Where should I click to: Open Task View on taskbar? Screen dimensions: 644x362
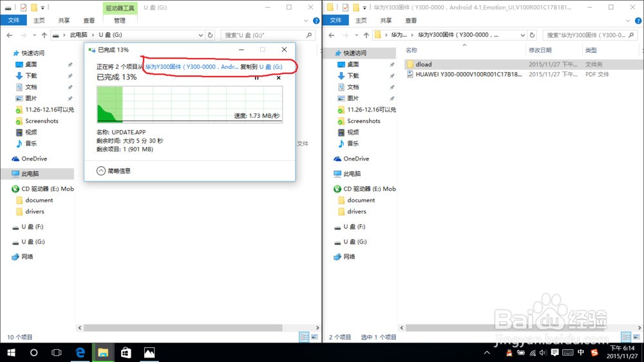coord(56,352)
